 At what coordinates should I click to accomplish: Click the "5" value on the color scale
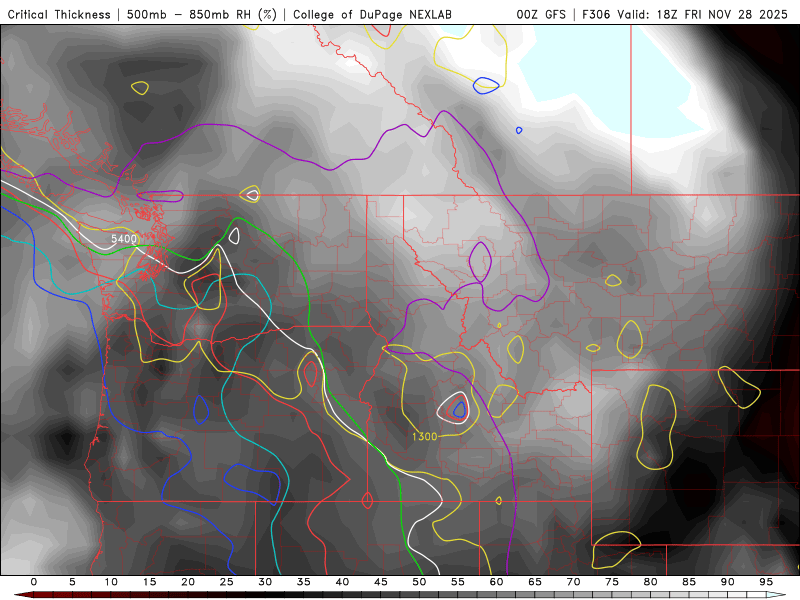point(72,582)
